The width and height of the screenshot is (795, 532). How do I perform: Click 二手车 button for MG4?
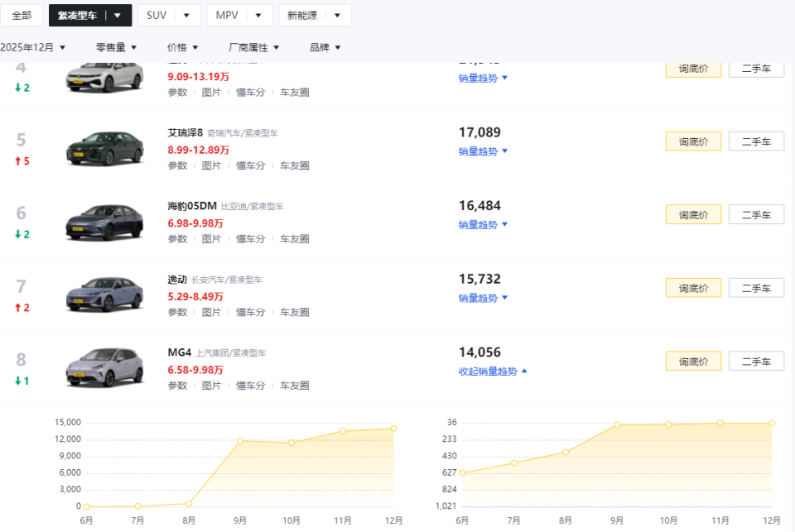(755, 361)
